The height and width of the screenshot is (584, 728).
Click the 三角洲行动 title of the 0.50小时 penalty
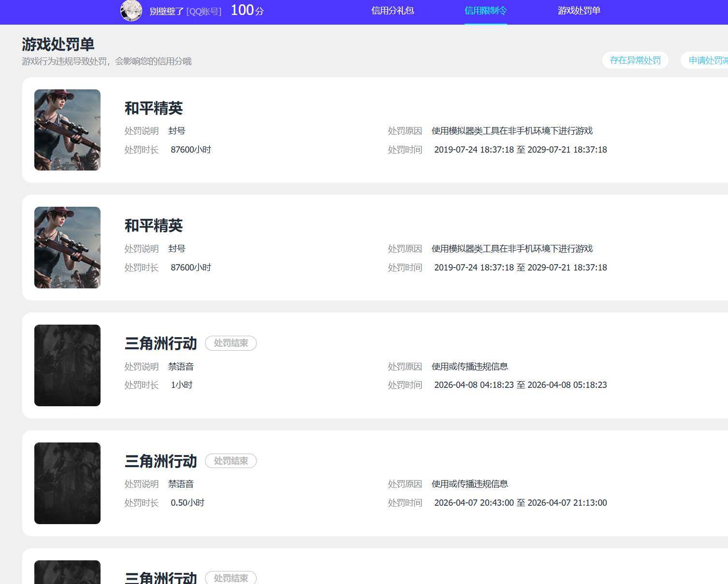[x=161, y=461]
